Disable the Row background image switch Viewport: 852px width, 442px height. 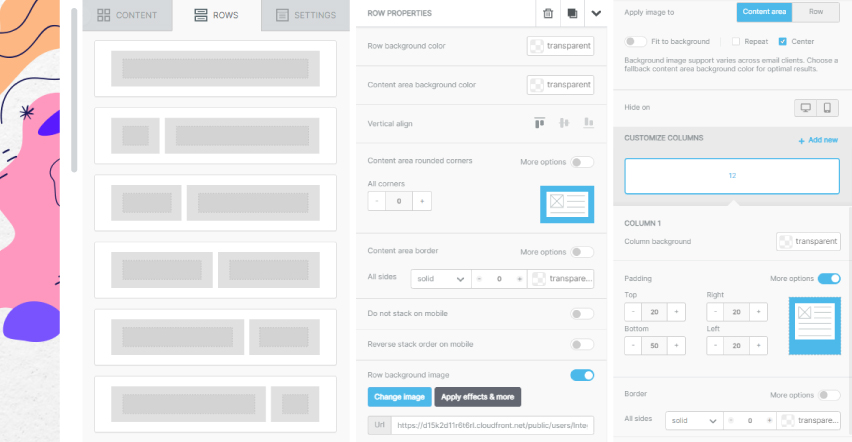pos(581,375)
